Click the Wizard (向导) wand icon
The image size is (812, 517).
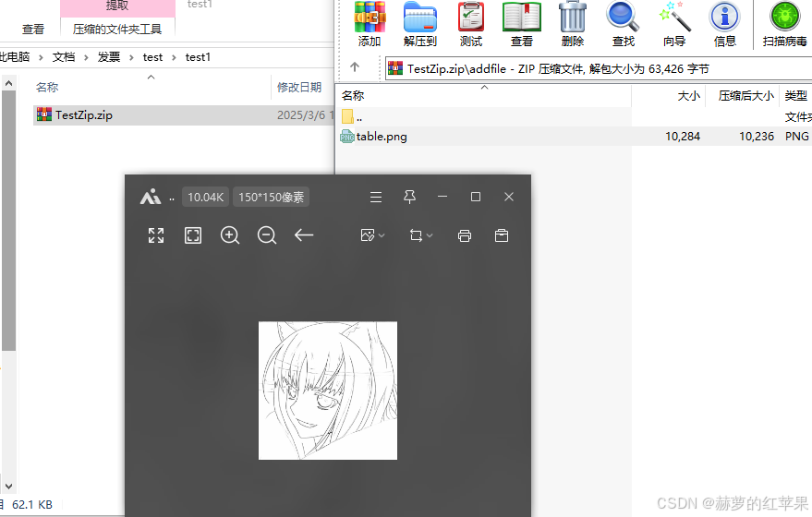[x=674, y=24]
